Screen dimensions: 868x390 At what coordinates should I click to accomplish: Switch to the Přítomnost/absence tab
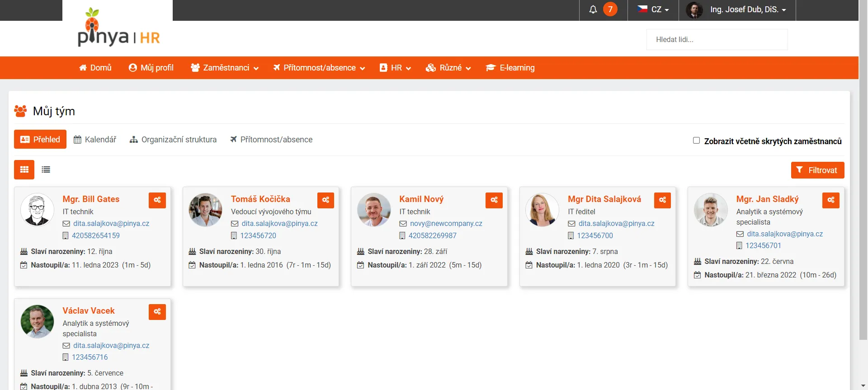pyautogui.click(x=271, y=140)
